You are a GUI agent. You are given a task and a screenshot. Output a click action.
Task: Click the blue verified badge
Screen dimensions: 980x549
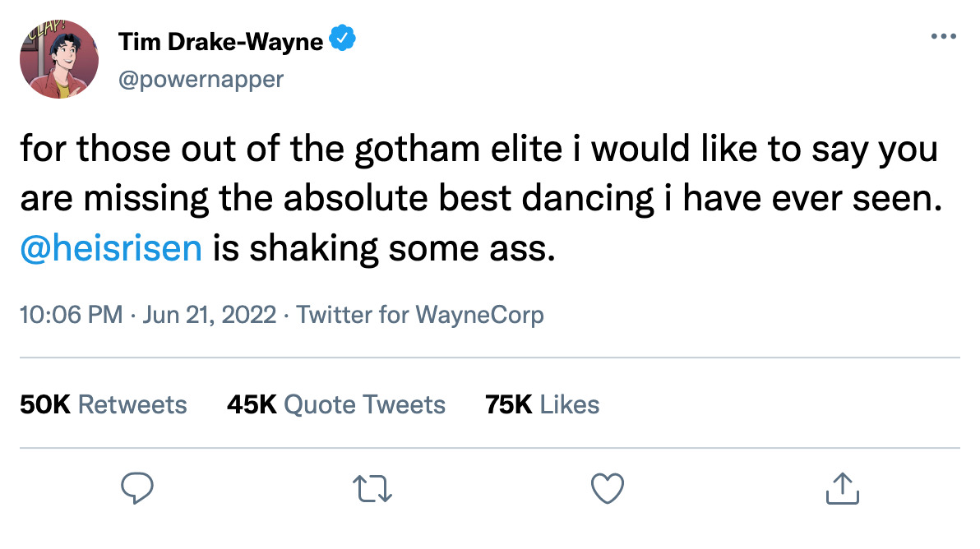point(342,40)
